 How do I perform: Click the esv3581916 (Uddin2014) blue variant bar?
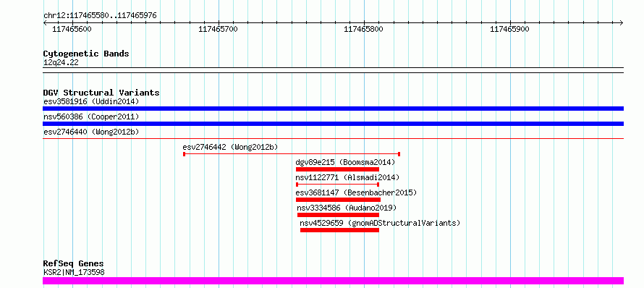[333, 109]
